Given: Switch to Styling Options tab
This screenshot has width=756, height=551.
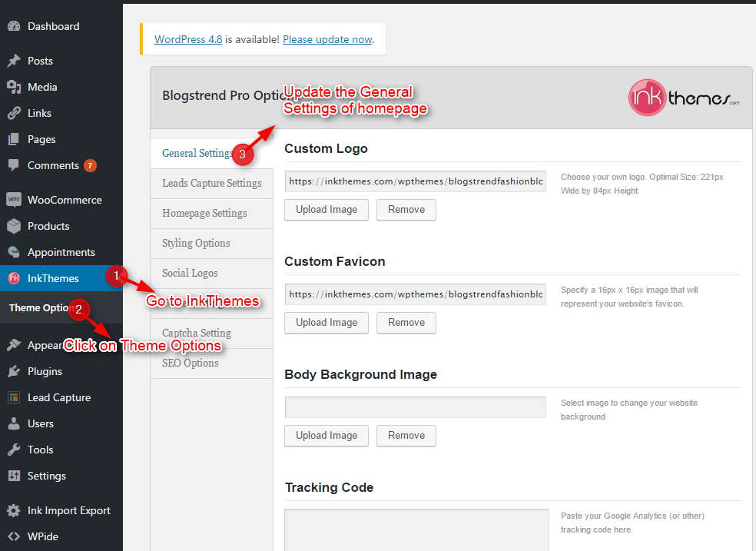Looking at the screenshot, I should pyautogui.click(x=211, y=243).
